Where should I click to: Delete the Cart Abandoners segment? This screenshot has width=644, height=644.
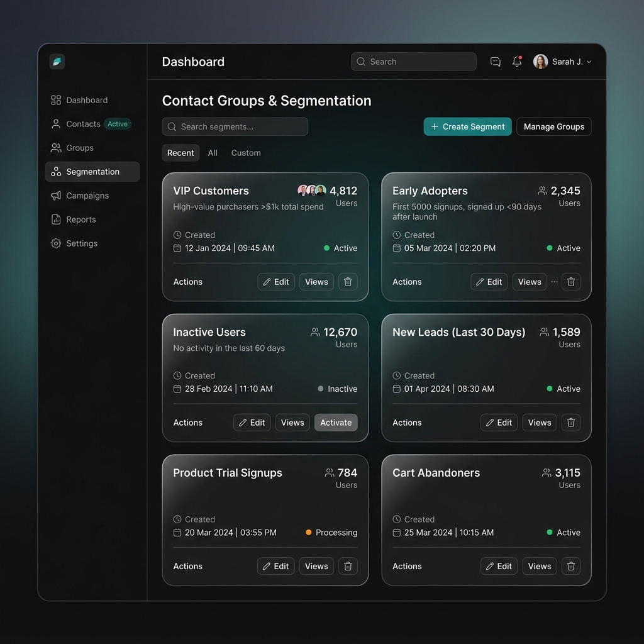(x=571, y=567)
